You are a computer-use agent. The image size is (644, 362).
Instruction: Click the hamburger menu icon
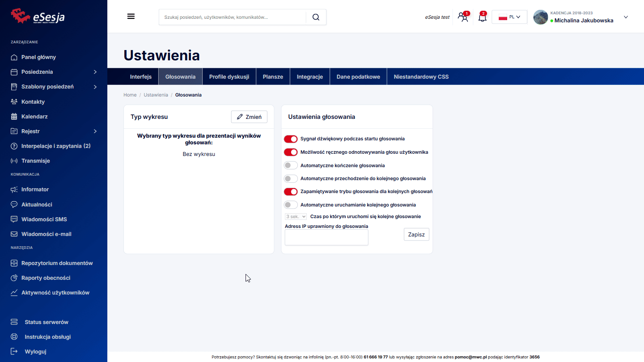tap(131, 17)
